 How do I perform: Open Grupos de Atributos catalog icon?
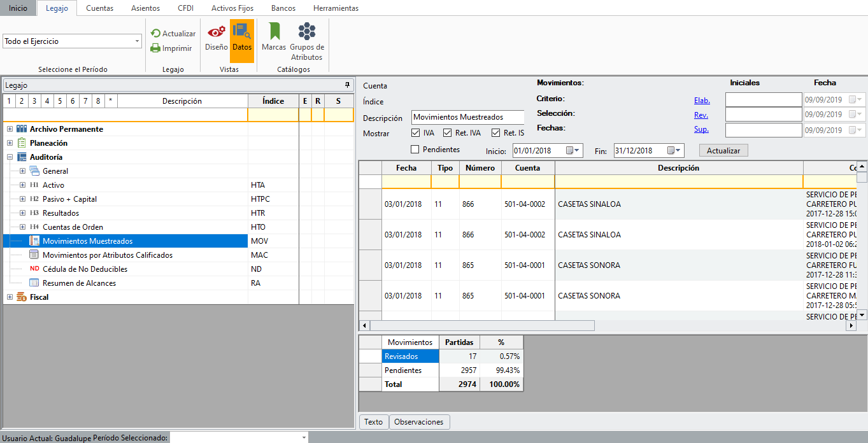click(x=307, y=31)
